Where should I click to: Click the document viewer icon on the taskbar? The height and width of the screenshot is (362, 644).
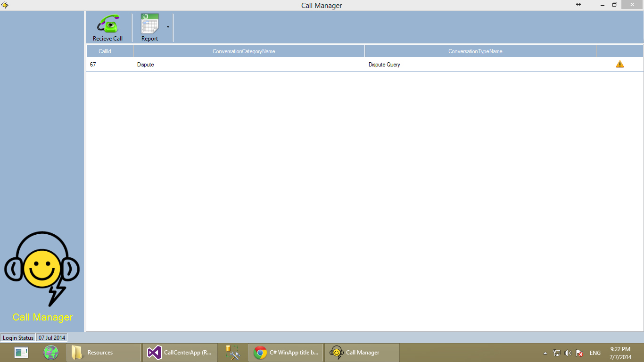click(21, 352)
